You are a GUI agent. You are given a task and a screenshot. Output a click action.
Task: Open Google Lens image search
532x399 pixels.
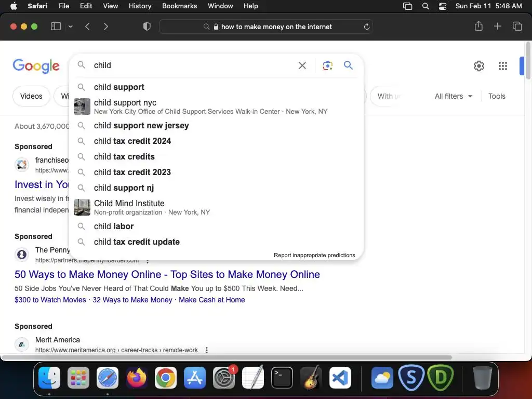pyautogui.click(x=327, y=65)
